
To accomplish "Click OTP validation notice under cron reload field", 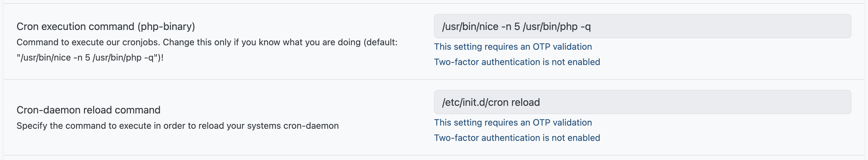I will [513, 122].
